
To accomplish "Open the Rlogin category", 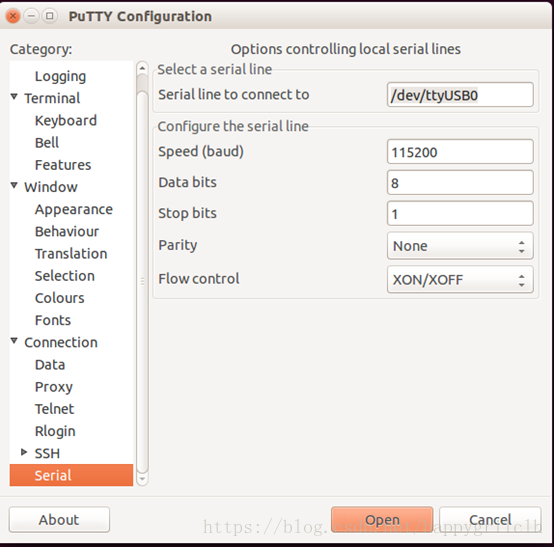I will 55,431.
